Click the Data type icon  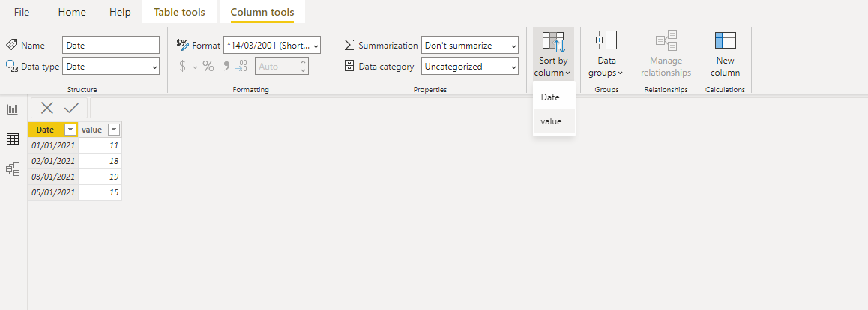[x=12, y=67]
